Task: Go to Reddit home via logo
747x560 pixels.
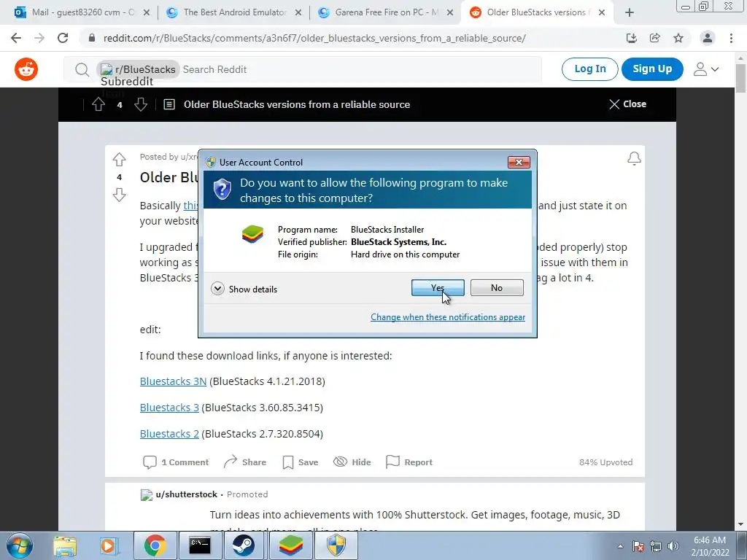Action: click(x=26, y=69)
